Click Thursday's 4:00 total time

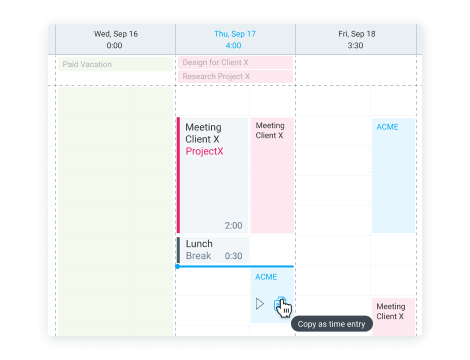[x=233, y=45]
